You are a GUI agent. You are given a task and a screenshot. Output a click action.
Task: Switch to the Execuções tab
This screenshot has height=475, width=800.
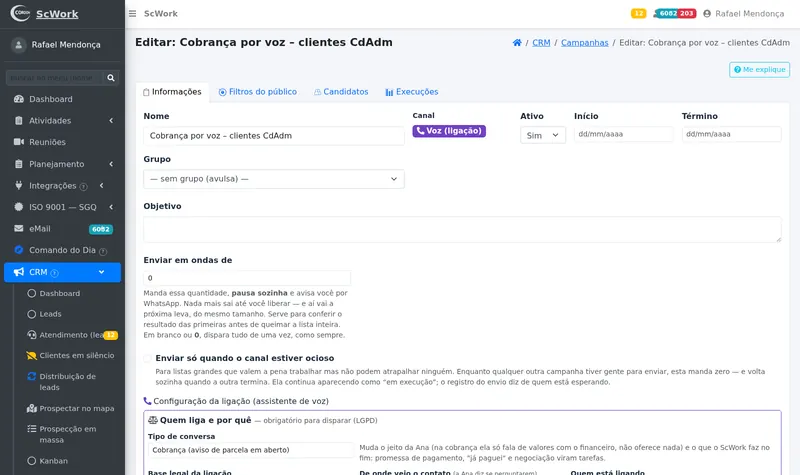412,92
